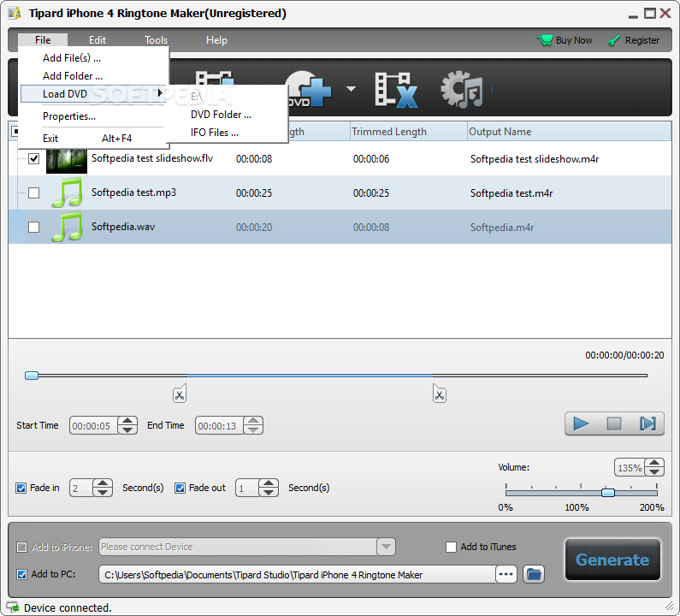Open the Help menu
Viewport: 680px width, 616px height.
216,40
